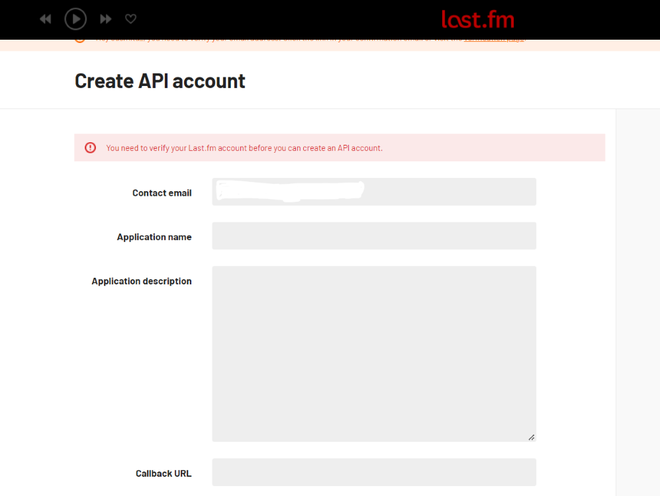Click the verify account error message text

pos(244,148)
